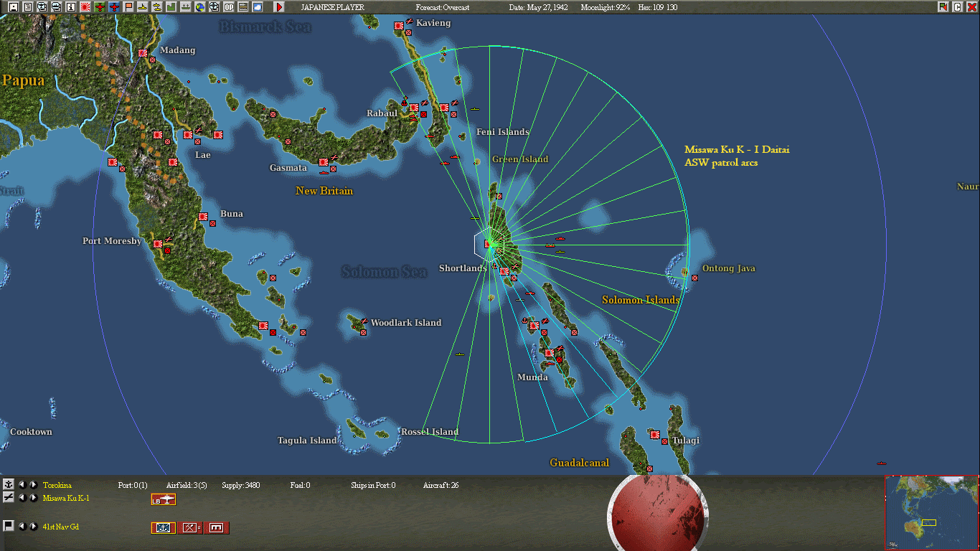
Task: Select the LB bomber air unit icon
Action: click(163, 499)
